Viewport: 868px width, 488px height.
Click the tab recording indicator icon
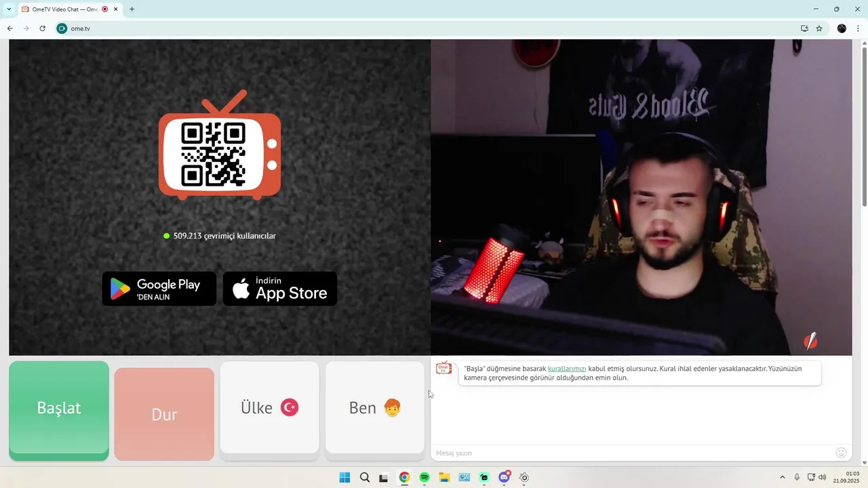tap(105, 9)
